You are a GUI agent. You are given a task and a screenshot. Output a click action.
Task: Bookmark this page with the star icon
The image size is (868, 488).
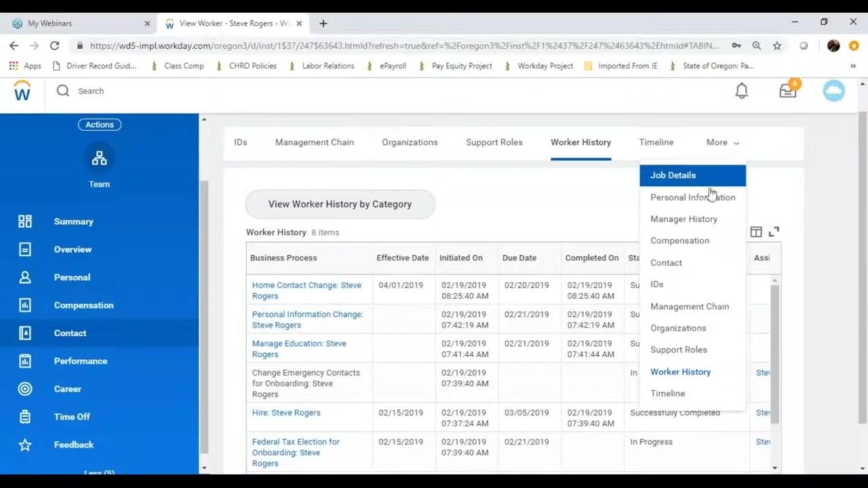[777, 45]
